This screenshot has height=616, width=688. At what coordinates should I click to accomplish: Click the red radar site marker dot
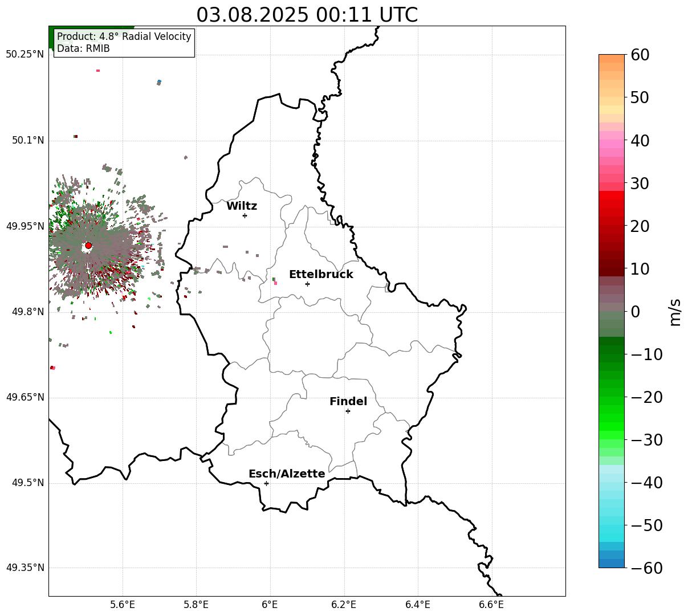click(88, 246)
